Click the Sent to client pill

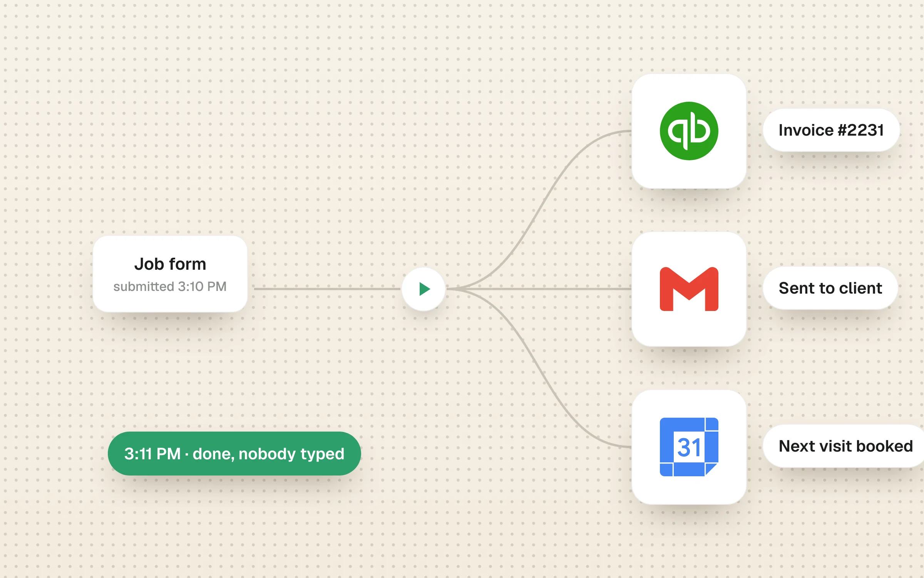click(x=830, y=288)
